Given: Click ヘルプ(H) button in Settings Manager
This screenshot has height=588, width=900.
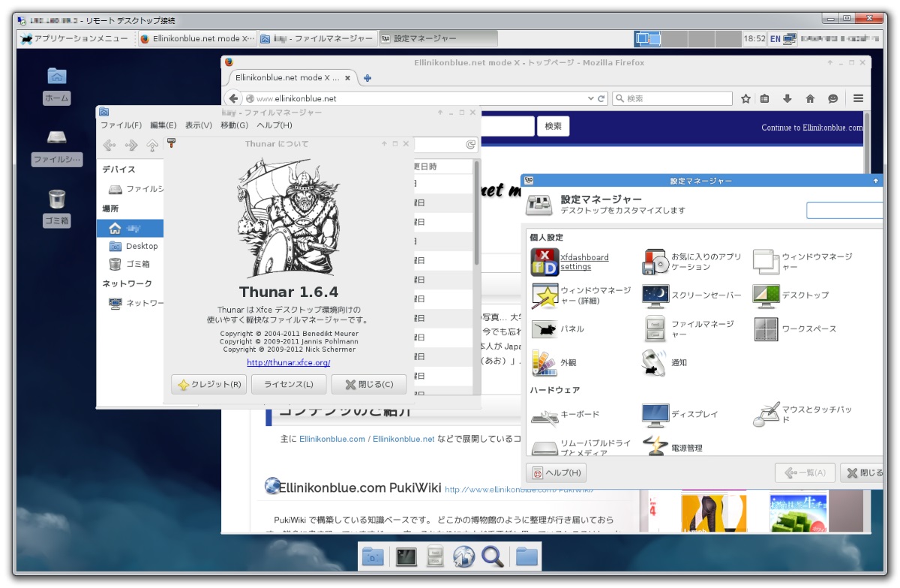Looking at the screenshot, I should click(556, 472).
